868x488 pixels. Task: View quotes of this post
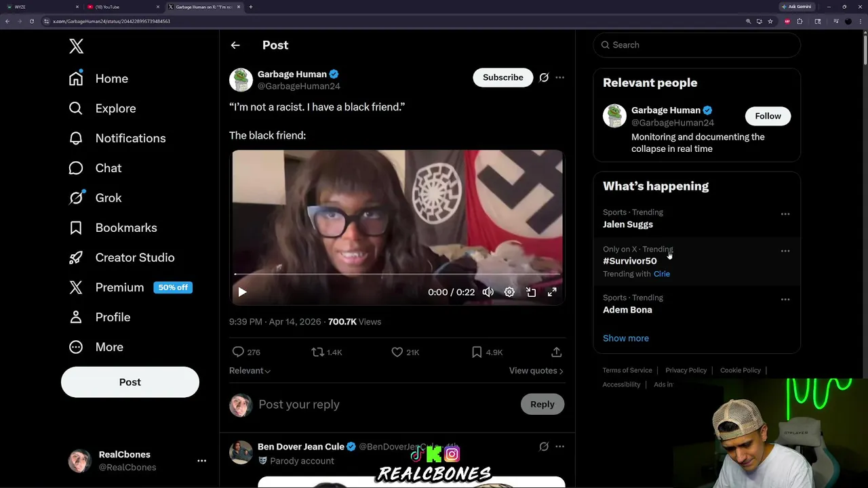click(x=536, y=371)
